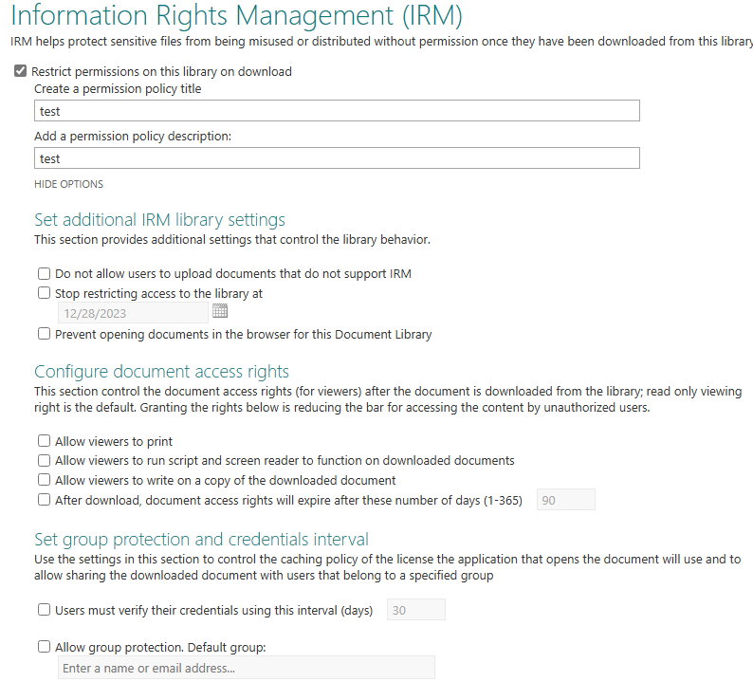Select Set additional IRM library settings heading
Screen dimensions: 753x700
click(x=159, y=220)
